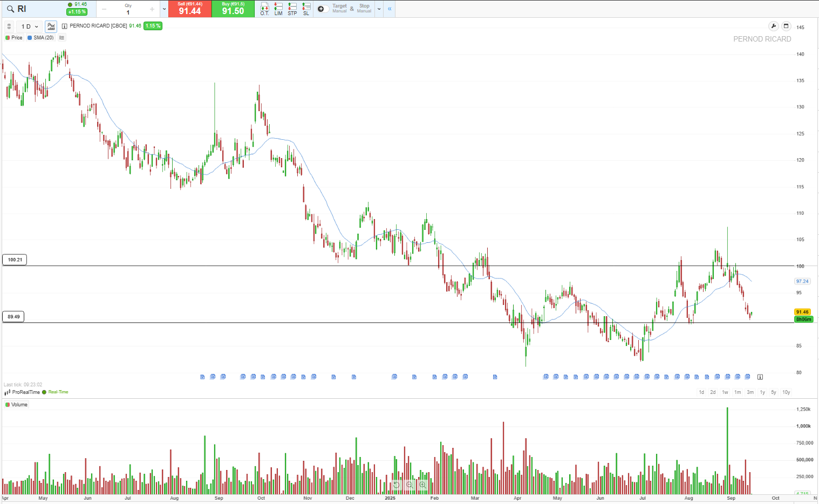Select the STP stop order icon
The image size is (819, 504).
point(292,9)
